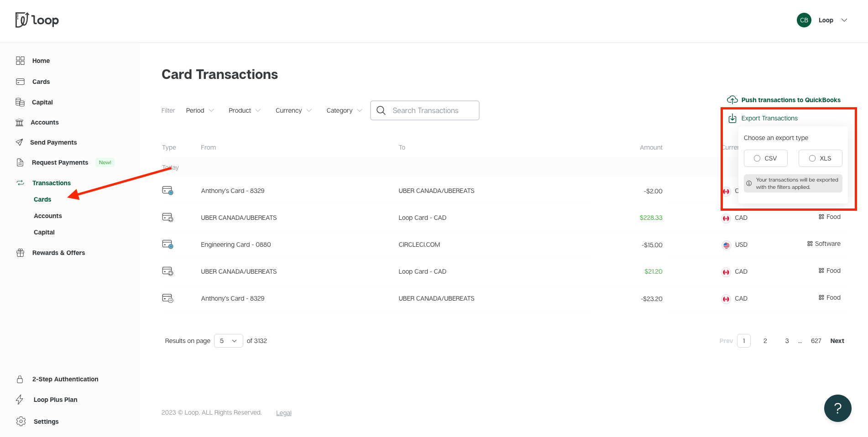This screenshot has width=868, height=437.
Task: Click the 2-Step Authentication lock icon
Action: [20, 379]
